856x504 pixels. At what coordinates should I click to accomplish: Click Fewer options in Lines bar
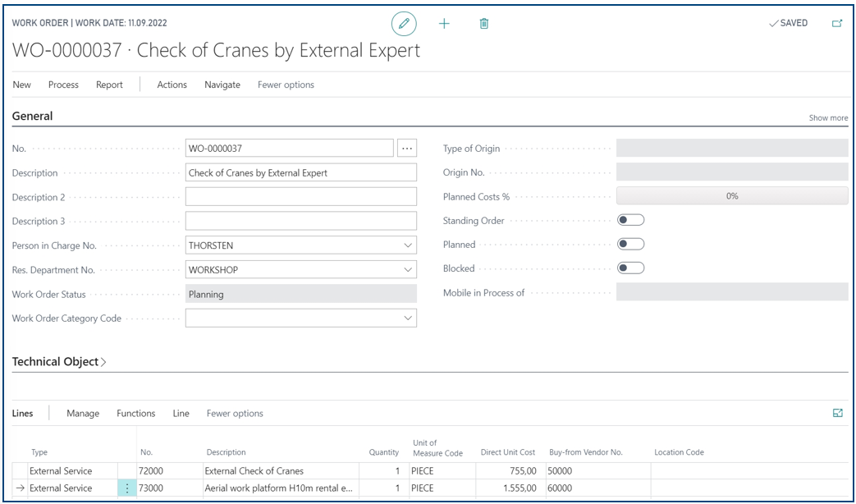pyautogui.click(x=235, y=414)
